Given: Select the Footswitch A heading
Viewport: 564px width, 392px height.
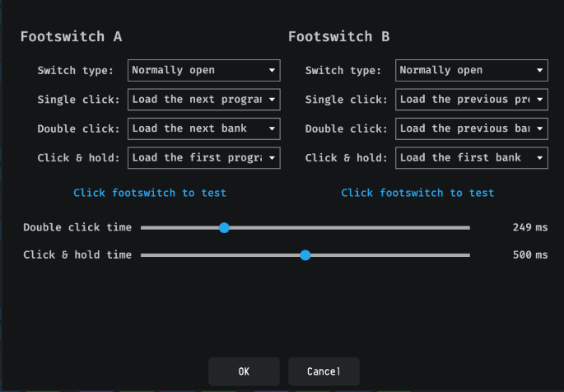Looking at the screenshot, I should point(71,37).
